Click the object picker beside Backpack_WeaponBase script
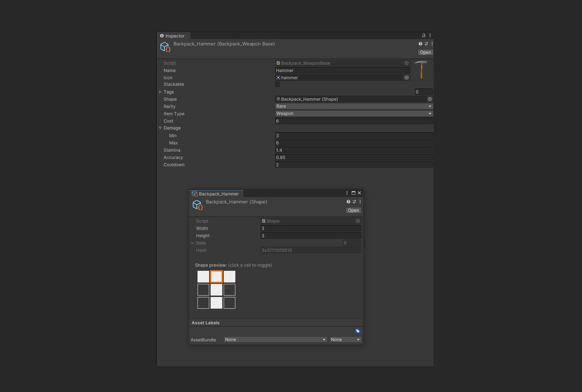582x392 pixels. point(407,63)
